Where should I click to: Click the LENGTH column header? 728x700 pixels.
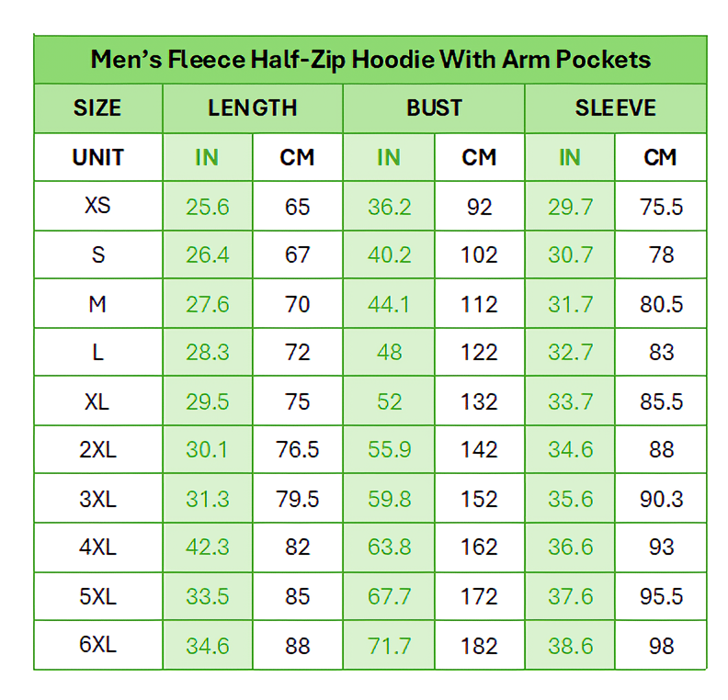tap(253, 108)
